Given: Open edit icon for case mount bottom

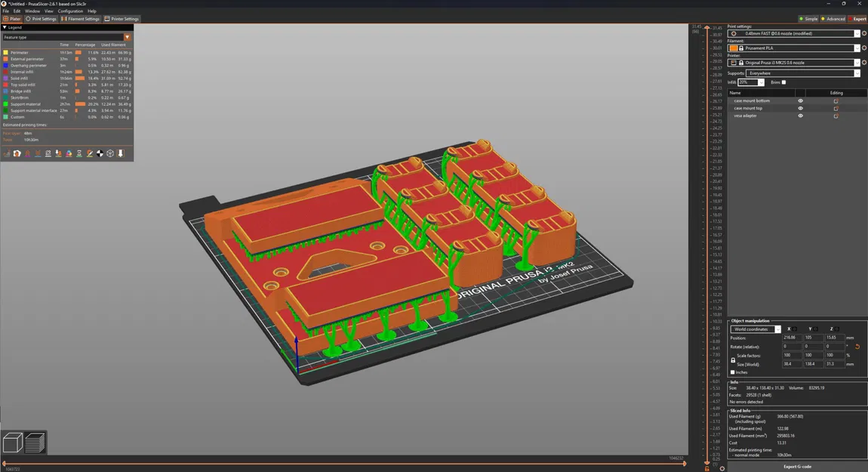Looking at the screenshot, I should (836, 101).
